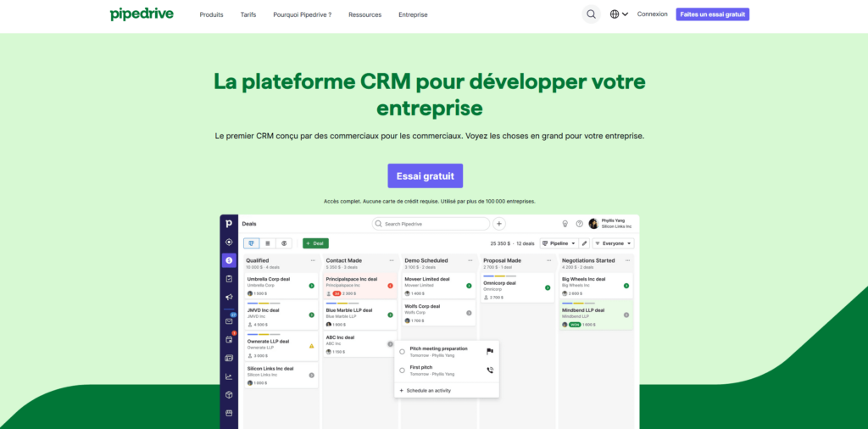Screen dimensions: 868x429
Task: Open the Pourquoi Pipedrive ? menu
Action: click(303, 15)
